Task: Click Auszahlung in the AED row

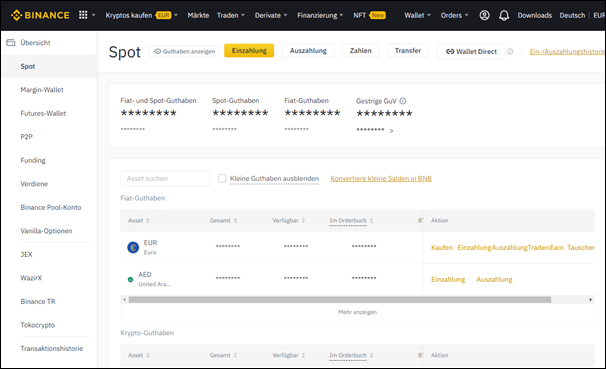Action: pos(494,279)
